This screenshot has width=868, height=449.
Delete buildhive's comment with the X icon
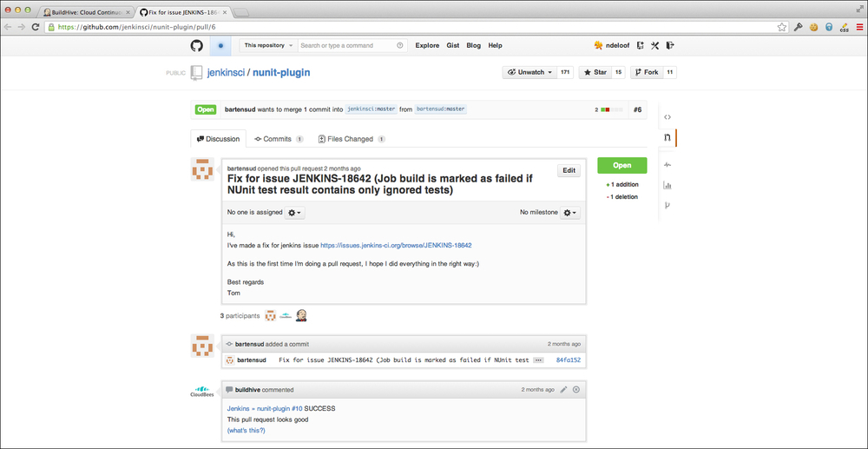pos(576,390)
